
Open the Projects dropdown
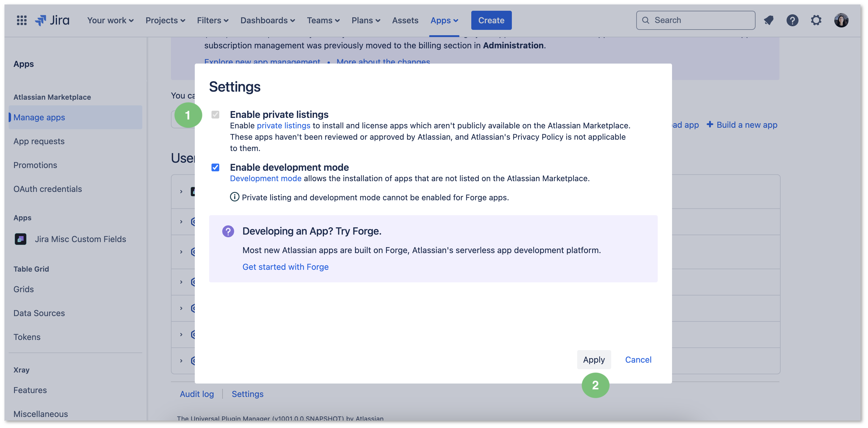point(166,20)
